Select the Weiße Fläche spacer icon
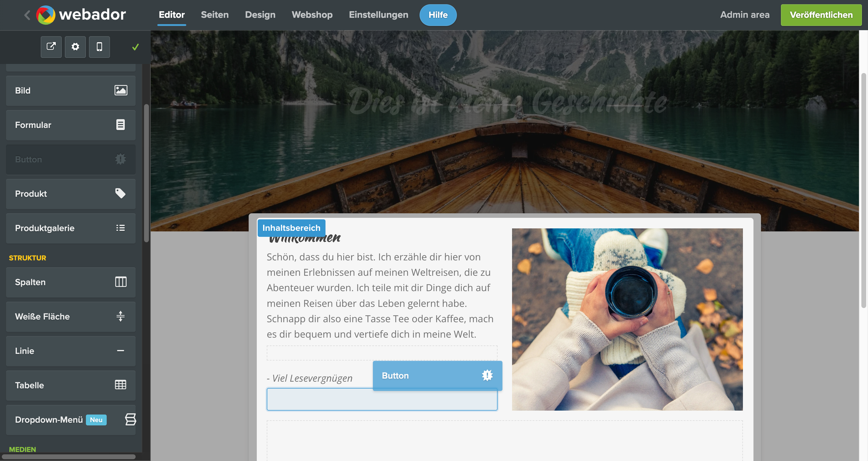This screenshot has width=868, height=461. tap(120, 316)
